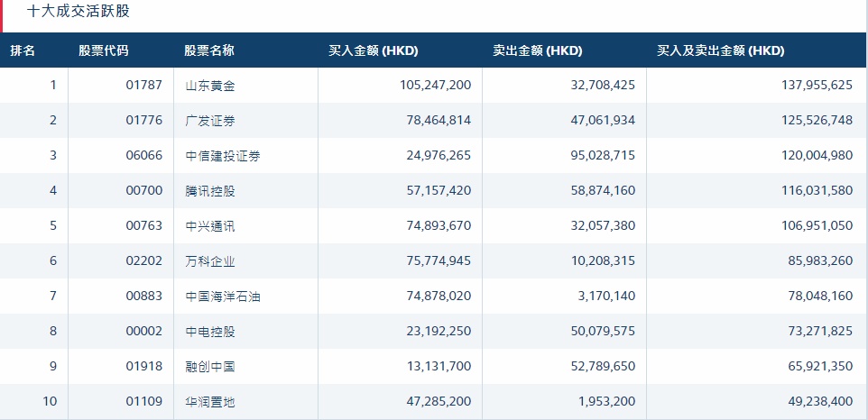Select total amount 65,921,350
This screenshot has height=420, width=868.
click(820, 367)
